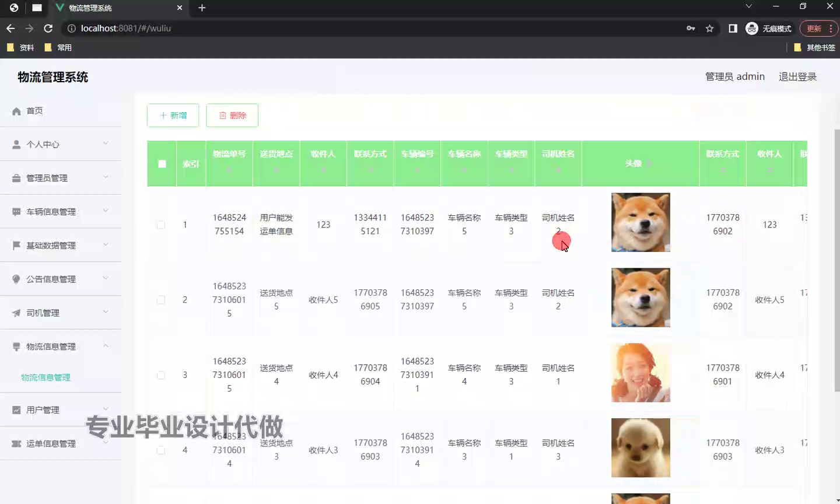Click the browser forward arrow

coord(29,28)
